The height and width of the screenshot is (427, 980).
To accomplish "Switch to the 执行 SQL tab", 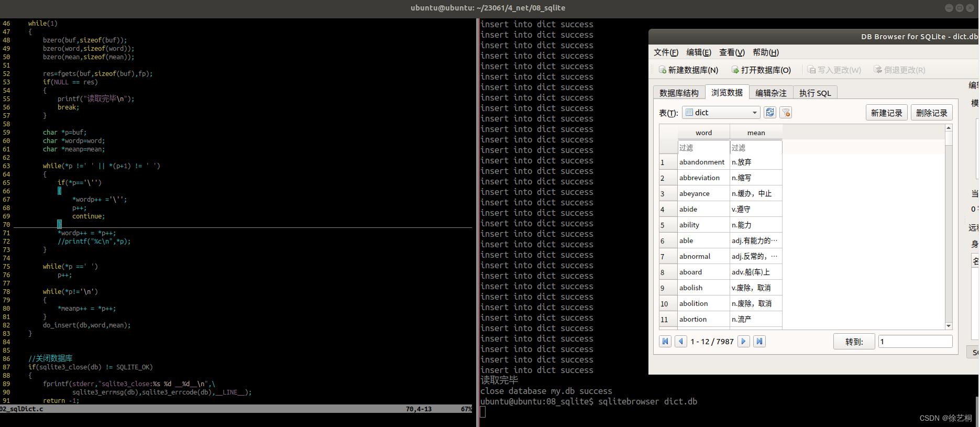I will (815, 93).
